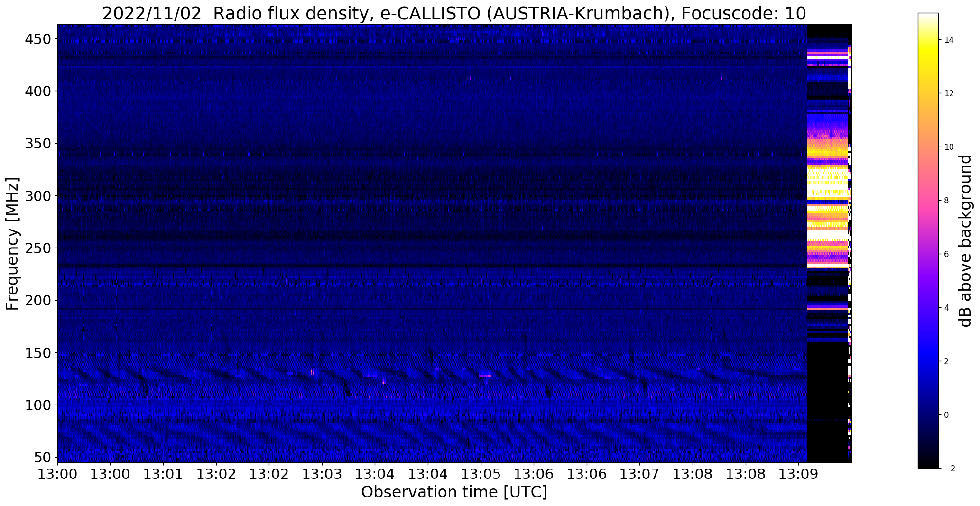Click the 'dB above background' colorbar label

[965, 241]
